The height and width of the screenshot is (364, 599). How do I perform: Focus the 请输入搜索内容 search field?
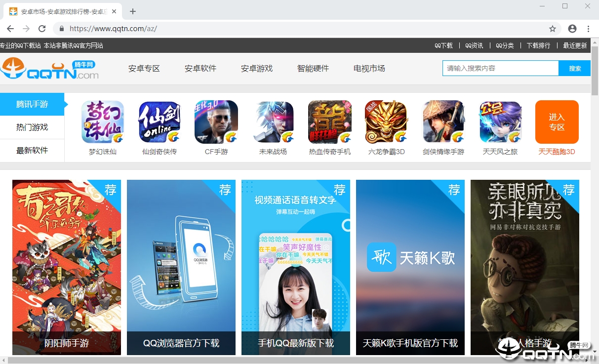(x=501, y=69)
